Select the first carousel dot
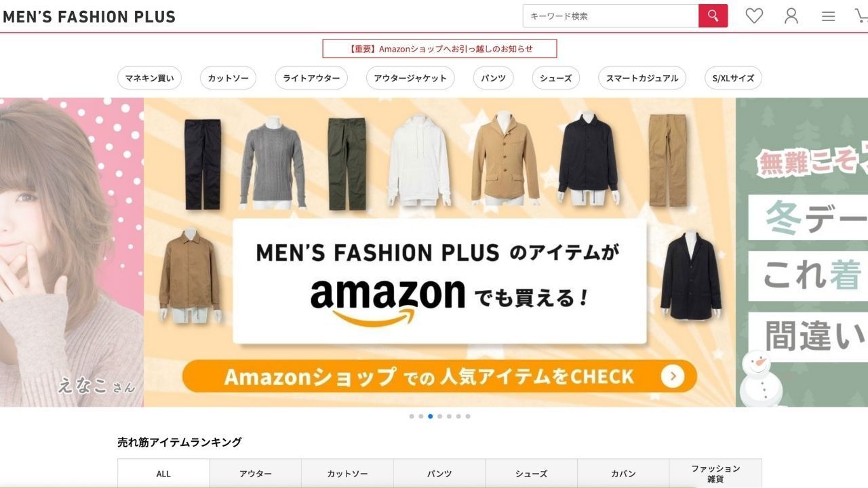The image size is (868, 488). point(412,416)
